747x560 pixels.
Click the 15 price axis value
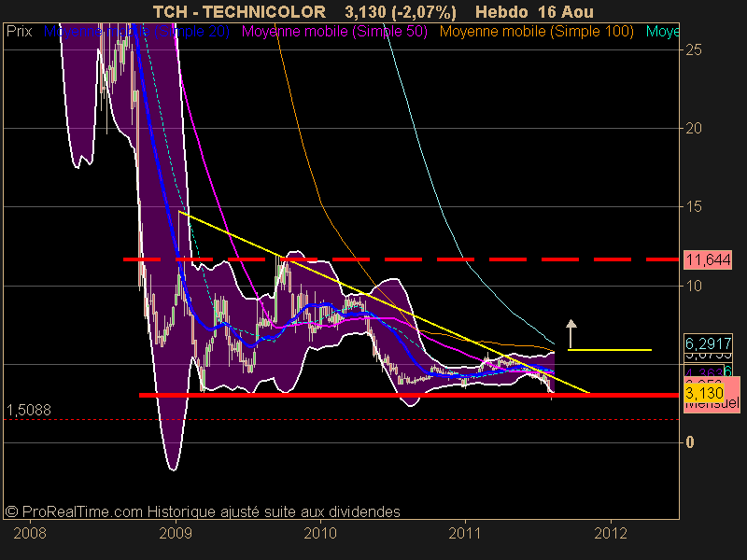pyautogui.click(x=693, y=206)
